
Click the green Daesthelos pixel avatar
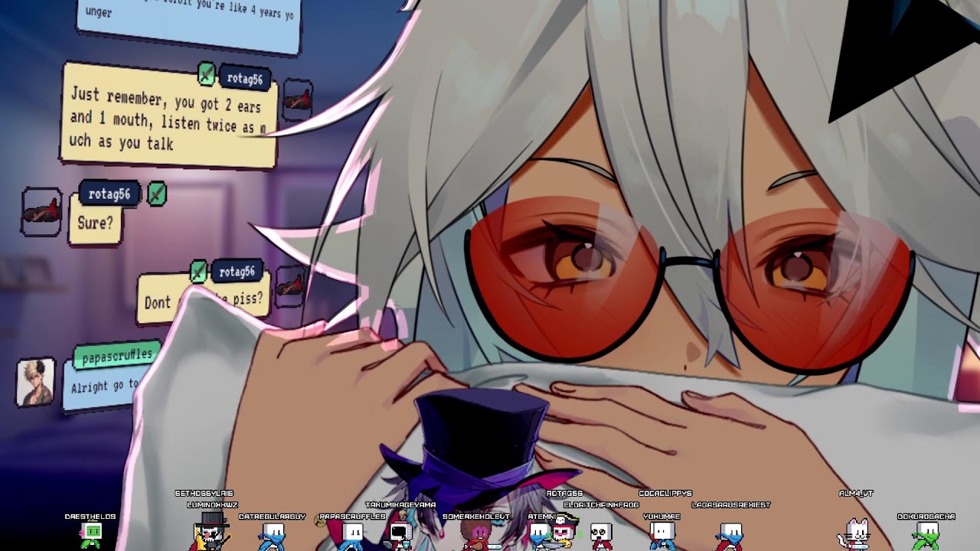pos(91,535)
